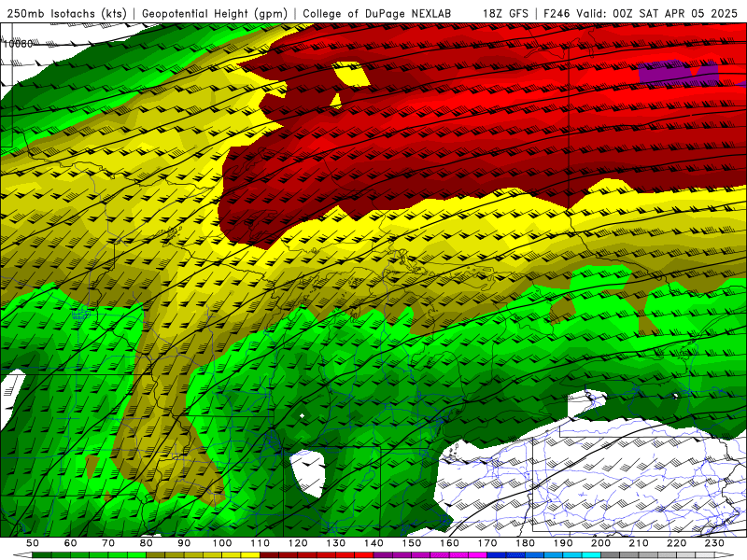Click the "50" value on the color scale

pos(33,543)
